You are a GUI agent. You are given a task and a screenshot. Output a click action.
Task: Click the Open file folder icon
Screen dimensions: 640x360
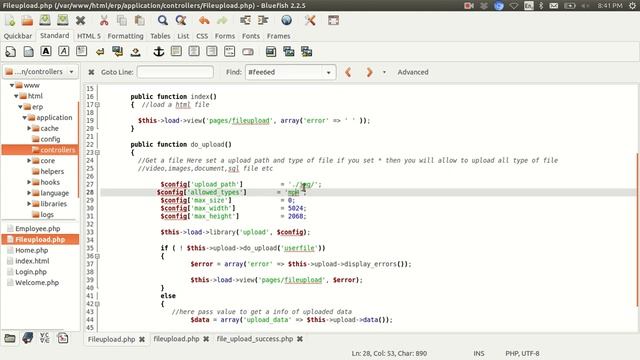pos(27,20)
